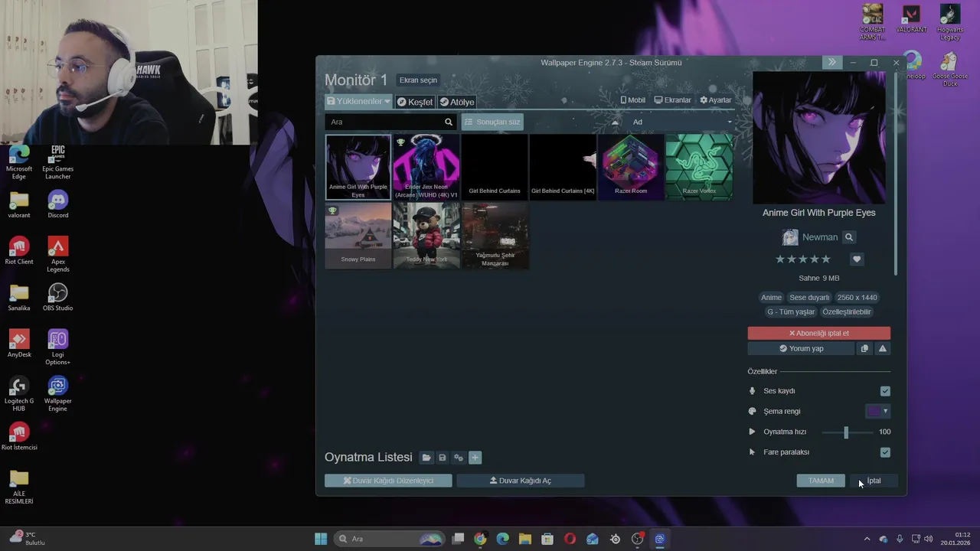Select Teddy New York wallpaper thumbnail
This screenshot has width=980, height=551.
pyautogui.click(x=426, y=236)
